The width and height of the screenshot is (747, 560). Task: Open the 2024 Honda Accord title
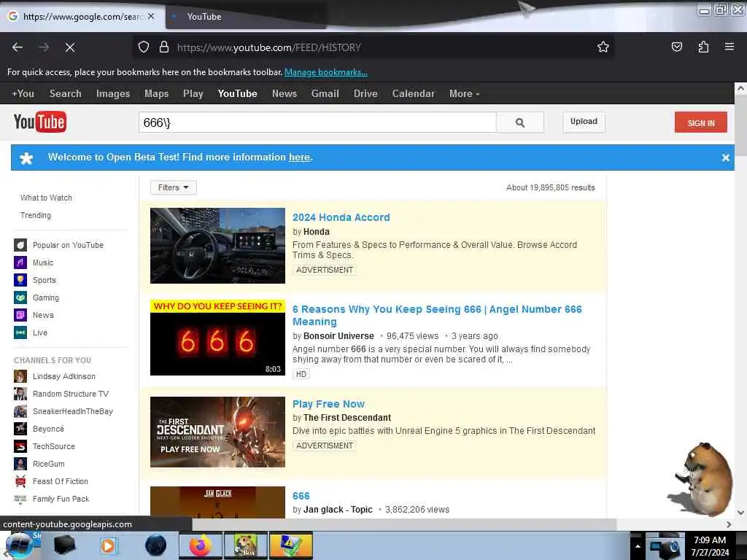pos(341,217)
